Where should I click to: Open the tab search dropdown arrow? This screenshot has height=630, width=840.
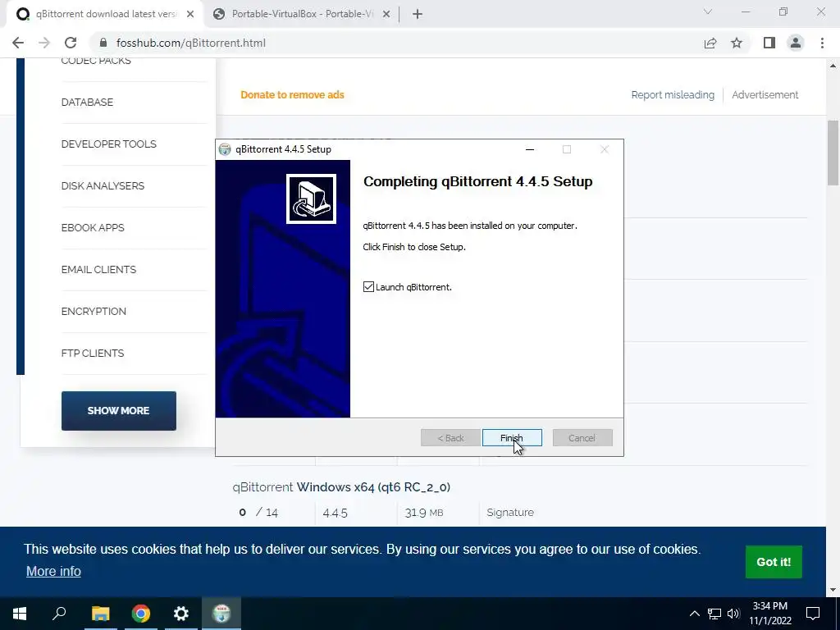708,11
